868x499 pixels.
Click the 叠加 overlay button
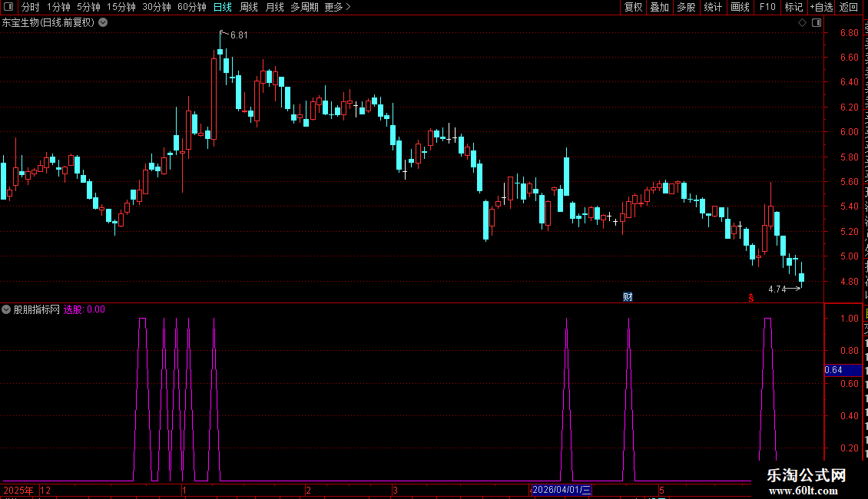click(x=659, y=7)
